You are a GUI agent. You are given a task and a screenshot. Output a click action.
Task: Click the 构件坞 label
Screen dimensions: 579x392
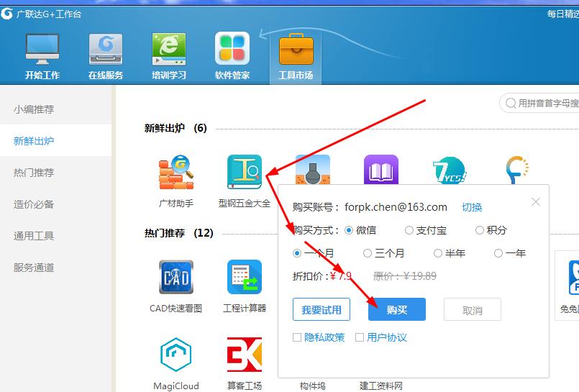coord(313,386)
